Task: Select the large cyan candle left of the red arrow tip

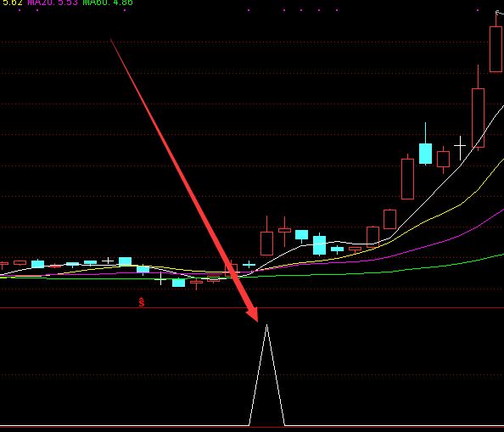Action: coord(178,283)
